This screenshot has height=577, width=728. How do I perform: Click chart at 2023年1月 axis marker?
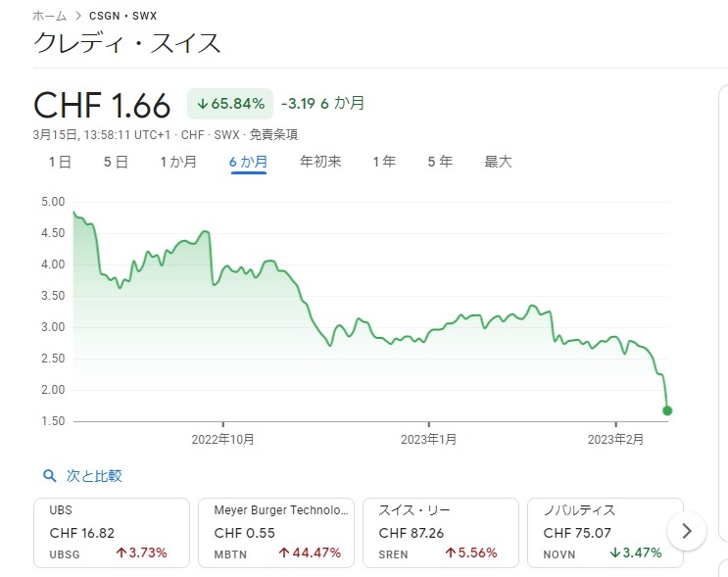point(428,423)
